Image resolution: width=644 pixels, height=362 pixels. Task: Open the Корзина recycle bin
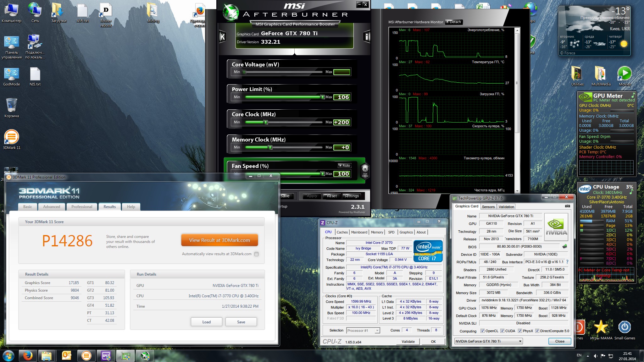[12, 108]
